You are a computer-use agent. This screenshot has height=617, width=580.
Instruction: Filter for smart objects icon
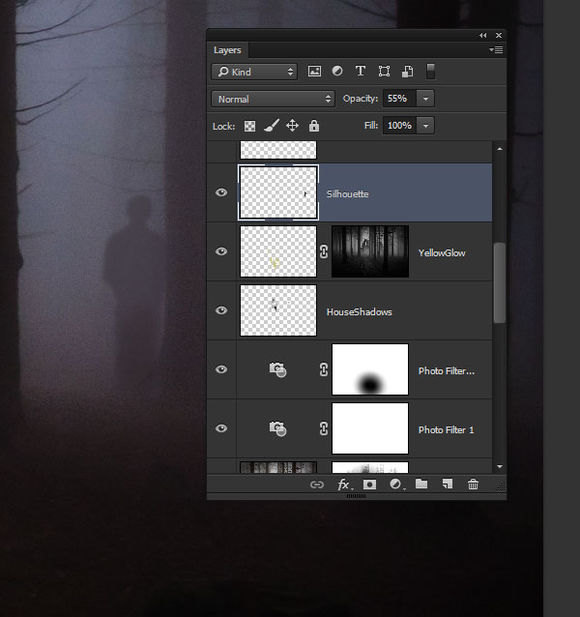point(407,71)
